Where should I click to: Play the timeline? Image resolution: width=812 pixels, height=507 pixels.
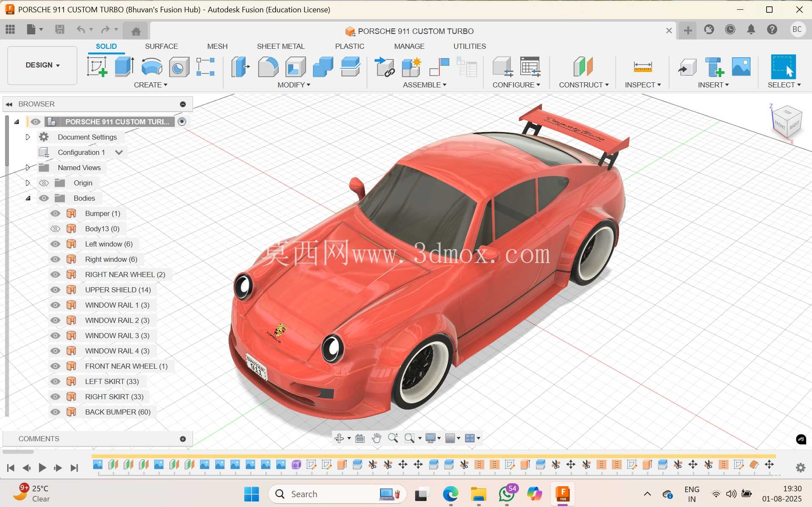[42, 468]
